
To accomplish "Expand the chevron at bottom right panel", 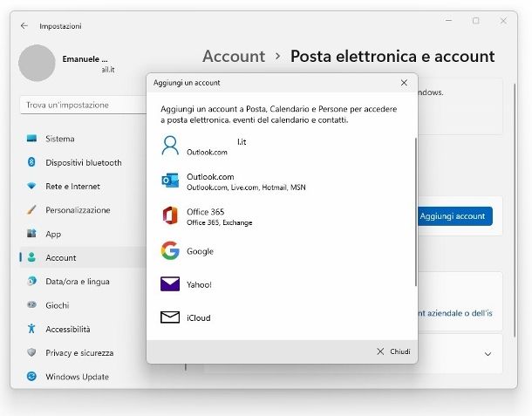I will (x=488, y=354).
